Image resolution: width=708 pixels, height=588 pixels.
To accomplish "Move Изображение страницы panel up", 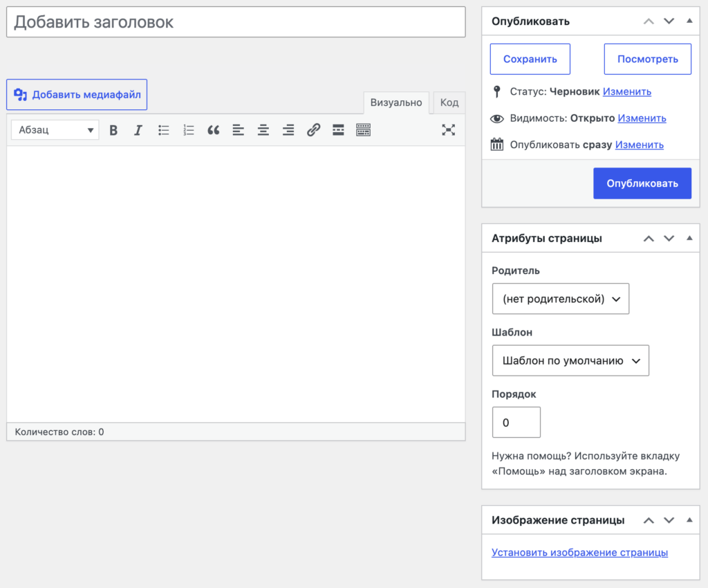I will tap(649, 520).
